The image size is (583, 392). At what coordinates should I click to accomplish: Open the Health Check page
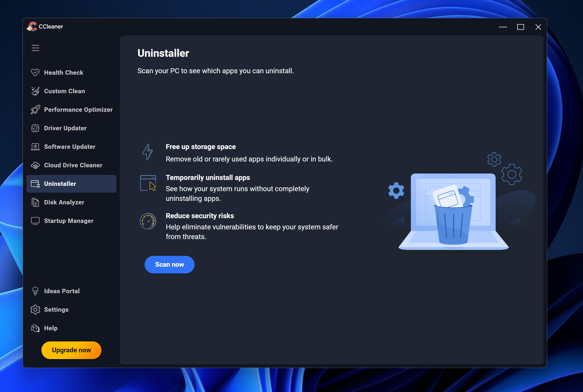pyautogui.click(x=63, y=72)
